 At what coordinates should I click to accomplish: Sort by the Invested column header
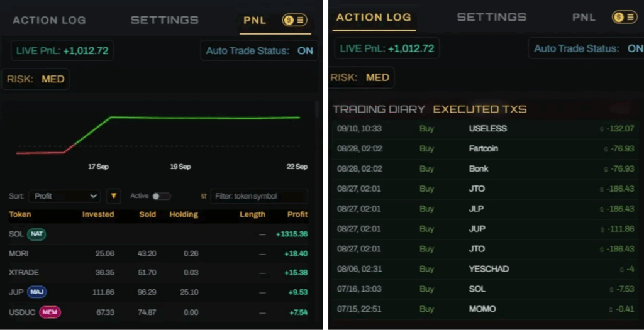point(98,214)
